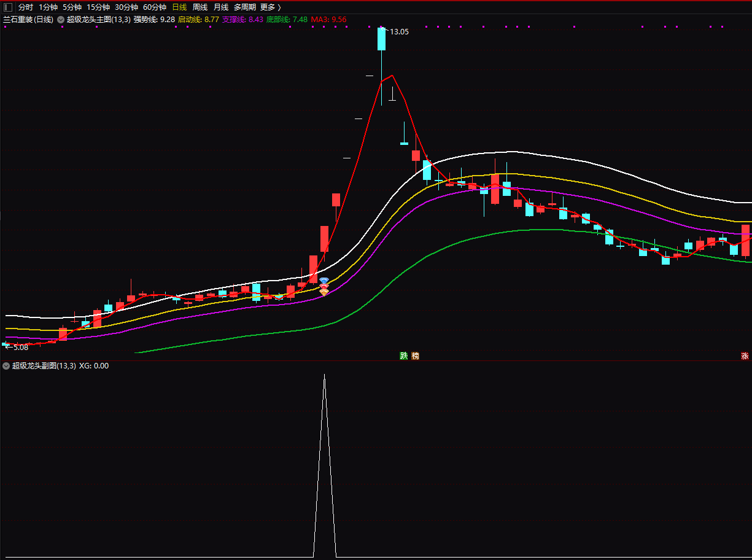Select the 5分钟 period tab
752x560 pixels.
point(72,7)
